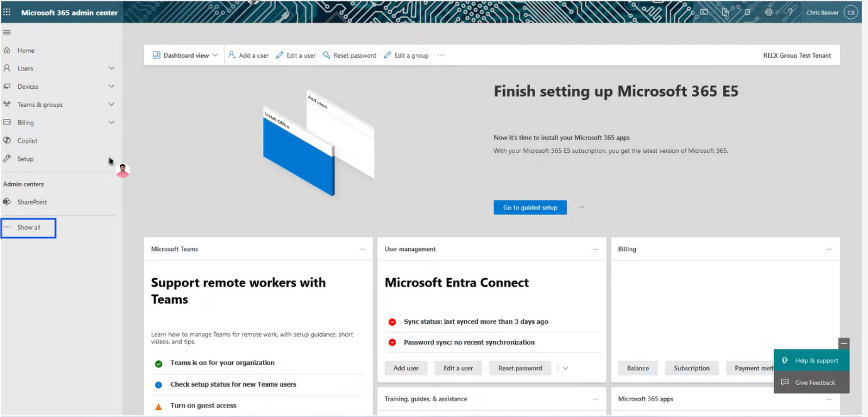Click 'Password sync: no recent synchronization'
The image size is (868, 417).
[x=469, y=343]
